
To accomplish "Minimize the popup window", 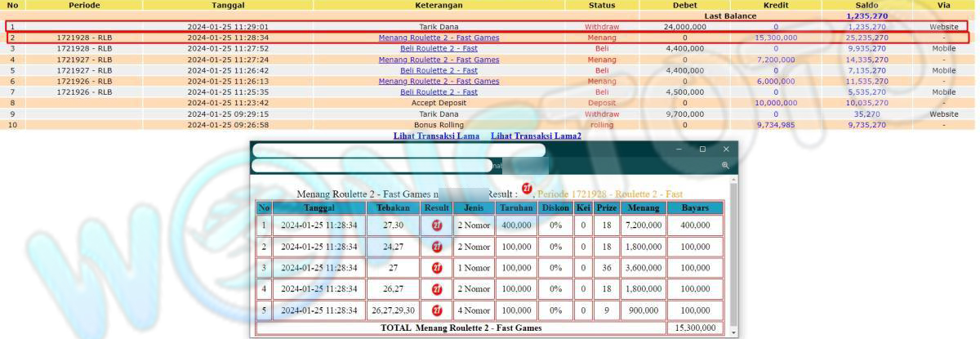I will (679, 149).
